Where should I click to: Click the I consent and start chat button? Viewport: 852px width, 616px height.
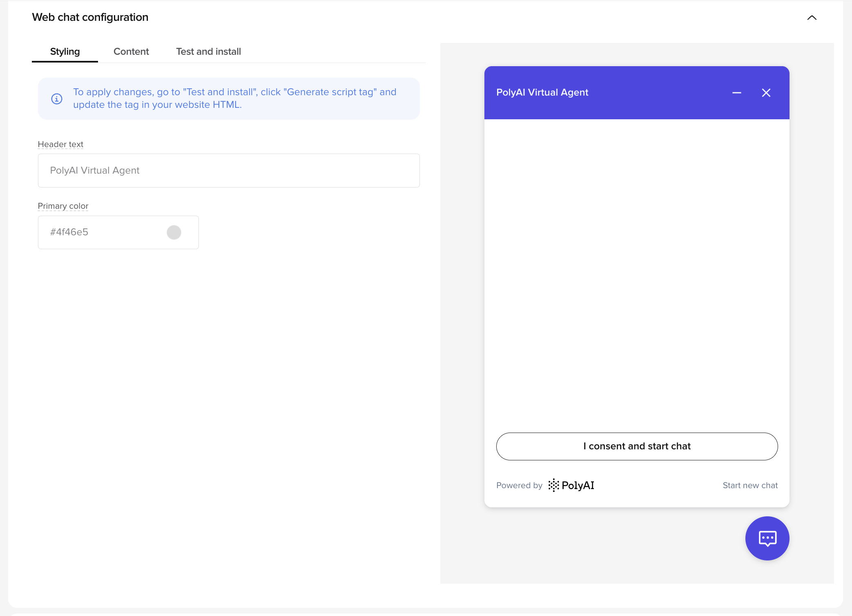[x=637, y=446]
